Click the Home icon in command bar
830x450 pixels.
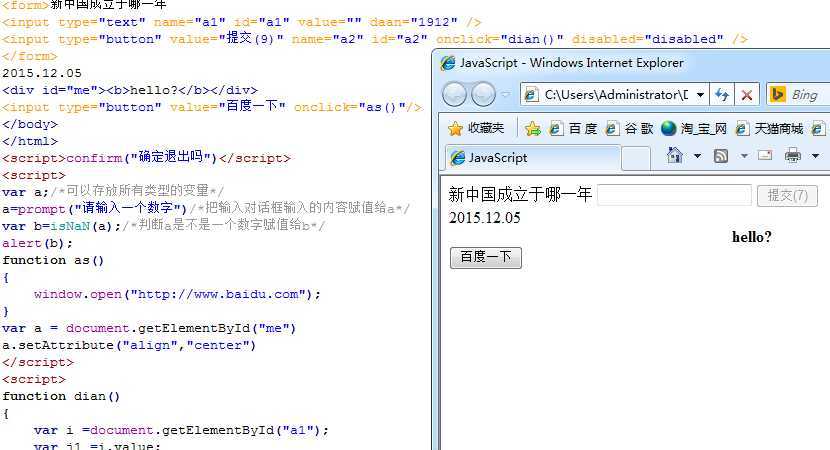click(675, 155)
